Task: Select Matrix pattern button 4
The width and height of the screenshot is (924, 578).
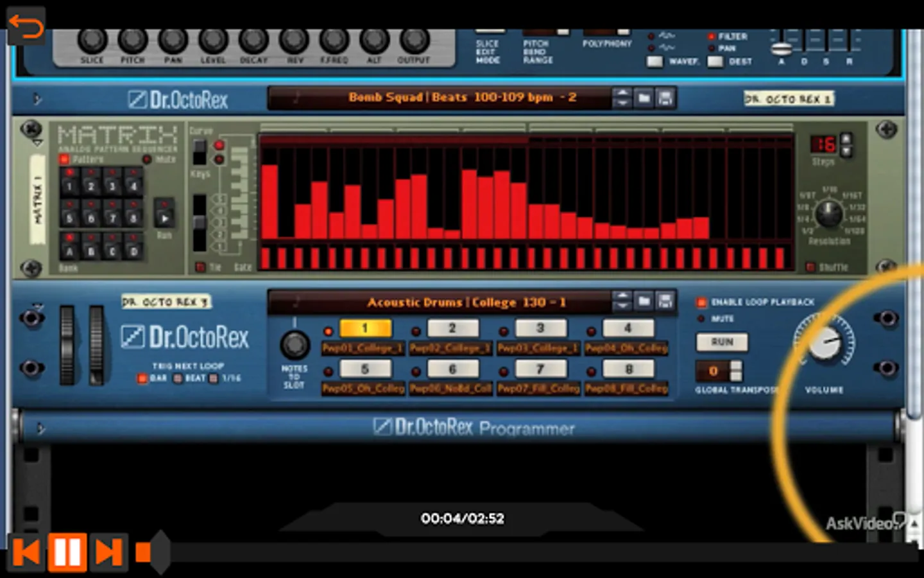Action: pyautogui.click(x=133, y=182)
